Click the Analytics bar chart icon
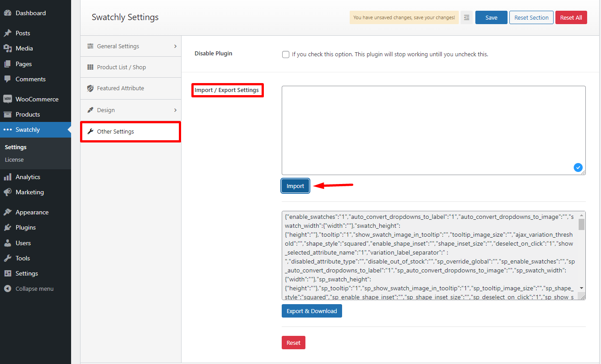 pos(8,177)
